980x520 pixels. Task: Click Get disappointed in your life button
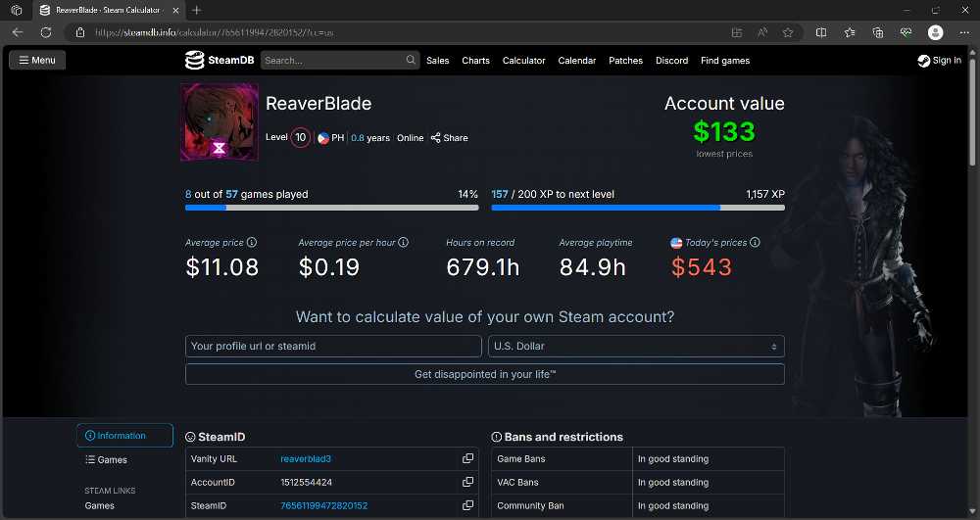pyautogui.click(x=485, y=374)
